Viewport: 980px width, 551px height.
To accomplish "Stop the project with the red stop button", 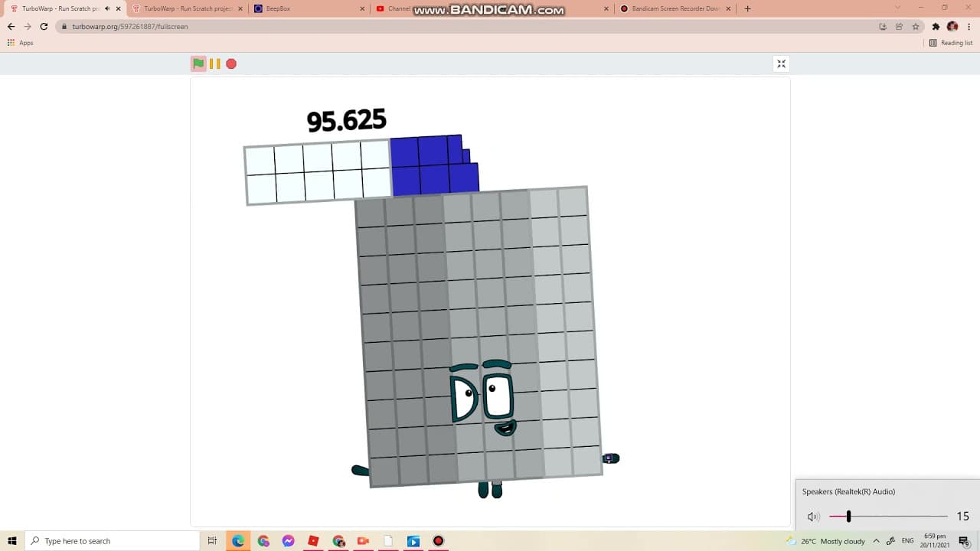I will pyautogui.click(x=231, y=64).
